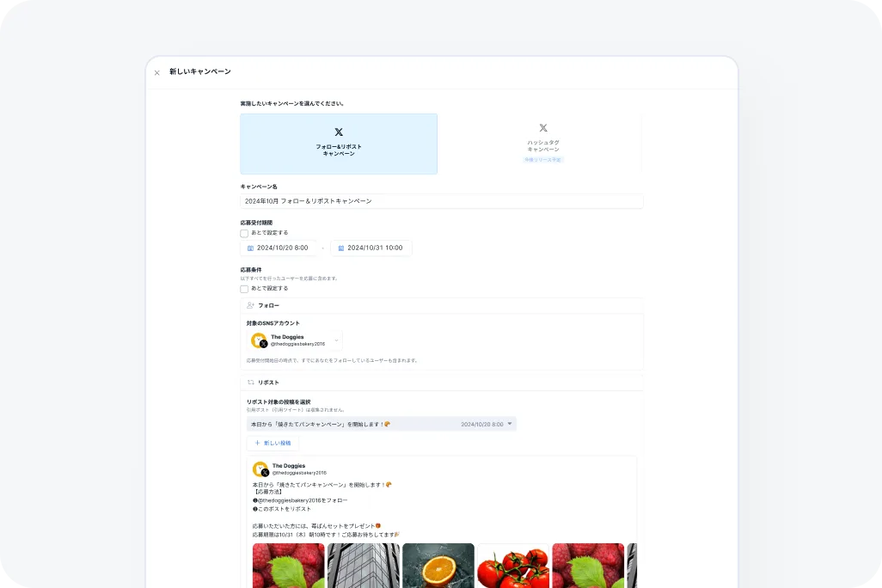Click the plus icon on new post button
The image size is (882, 588).
pos(257,444)
